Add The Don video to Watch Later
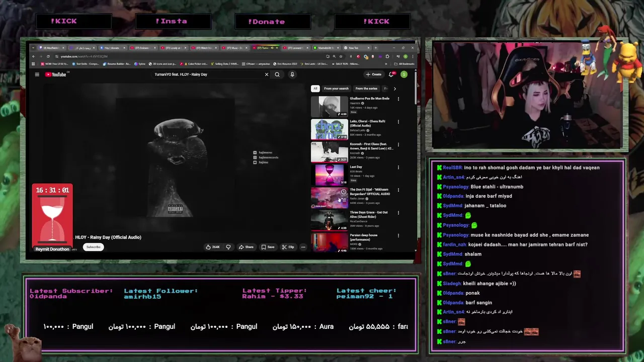Viewport: 644px width, 362px height. tap(344, 192)
